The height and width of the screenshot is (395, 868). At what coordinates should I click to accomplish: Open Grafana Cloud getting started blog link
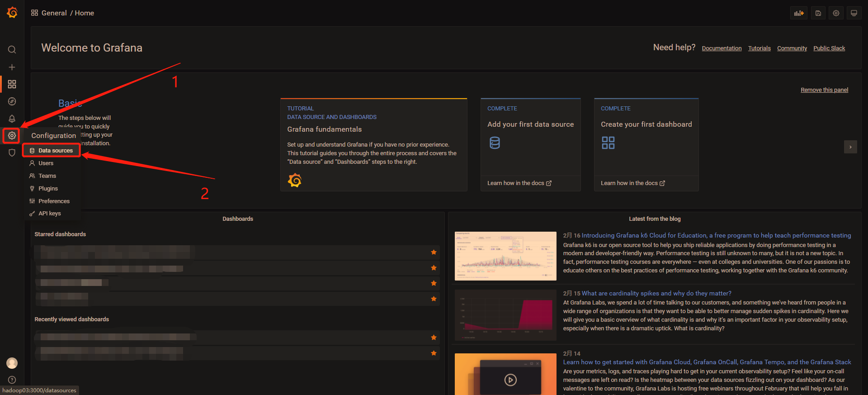tap(707, 362)
